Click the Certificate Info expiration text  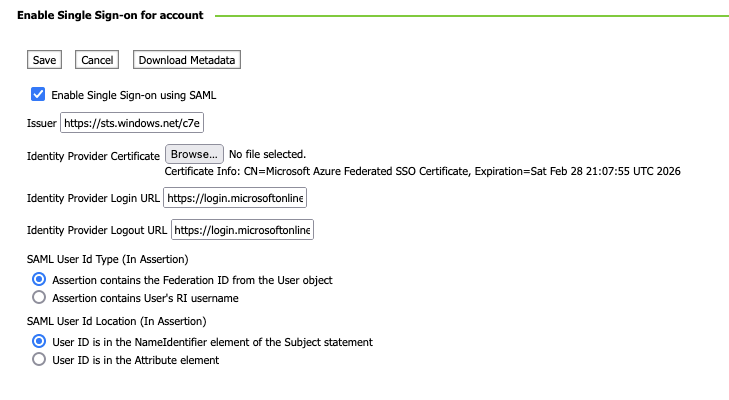coord(422,172)
